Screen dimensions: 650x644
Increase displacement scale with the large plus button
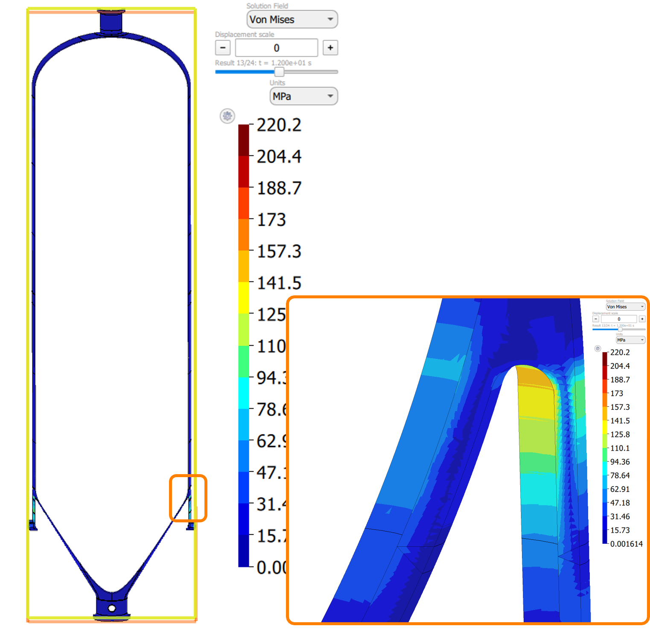click(x=330, y=48)
